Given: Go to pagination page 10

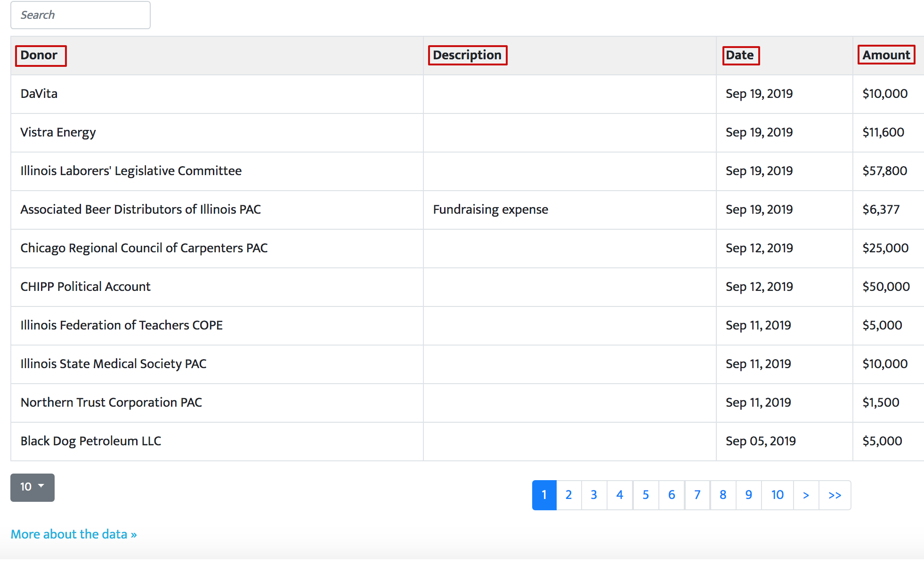Looking at the screenshot, I should pyautogui.click(x=778, y=495).
